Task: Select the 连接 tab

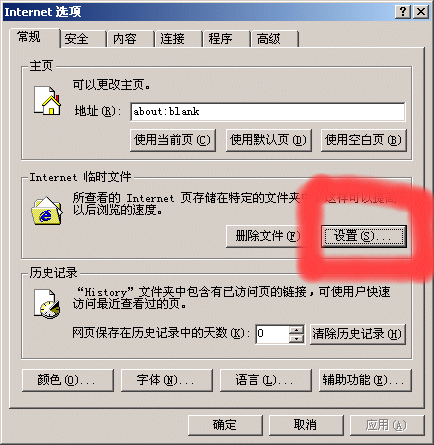Action: 173,39
